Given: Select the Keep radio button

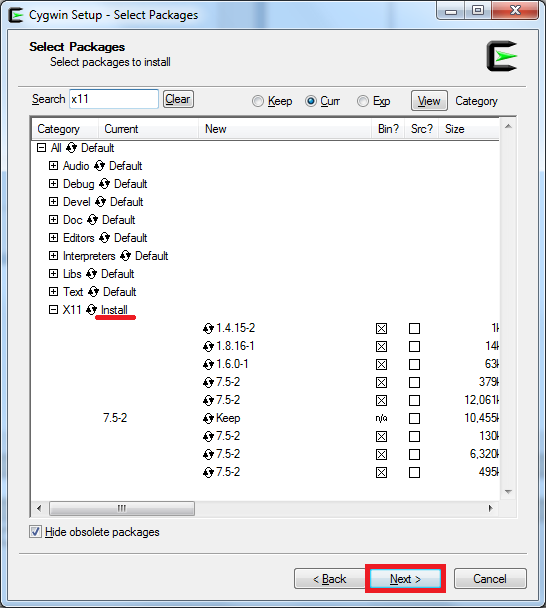Looking at the screenshot, I should click(x=258, y=101).
